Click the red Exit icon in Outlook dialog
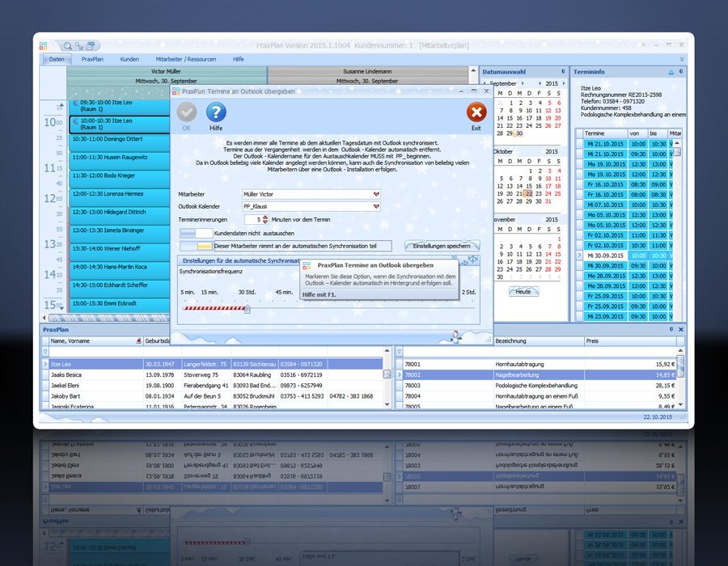 [x=476, y=112]
